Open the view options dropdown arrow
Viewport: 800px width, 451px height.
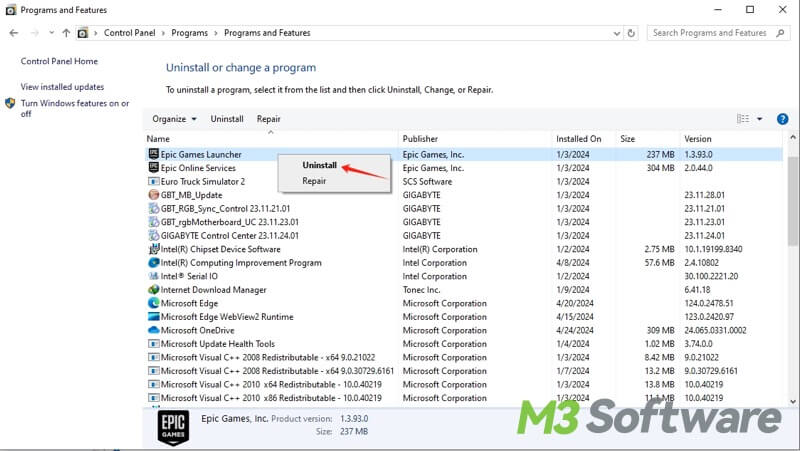point(760,119)
